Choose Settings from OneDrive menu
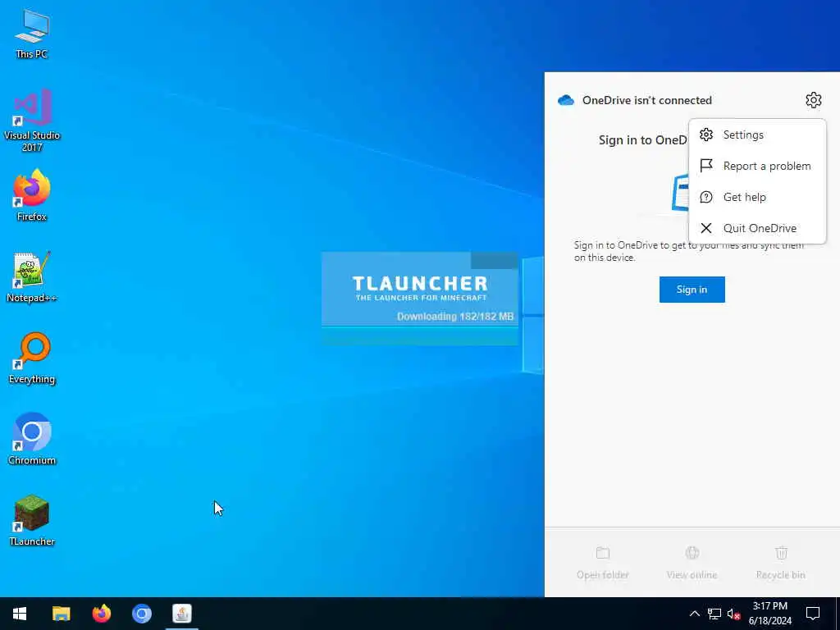 [x=757, y=135]
